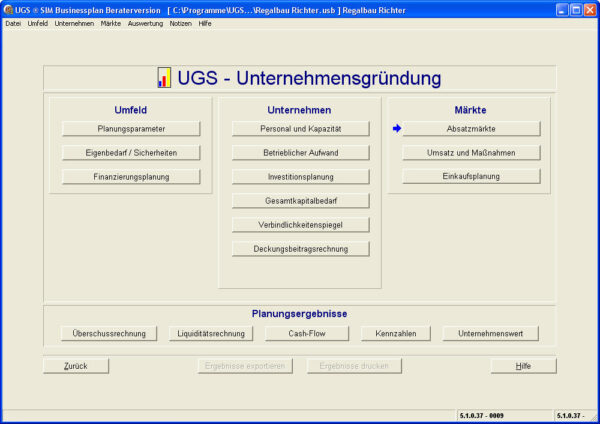Click the Umfeld section heading

130,110
